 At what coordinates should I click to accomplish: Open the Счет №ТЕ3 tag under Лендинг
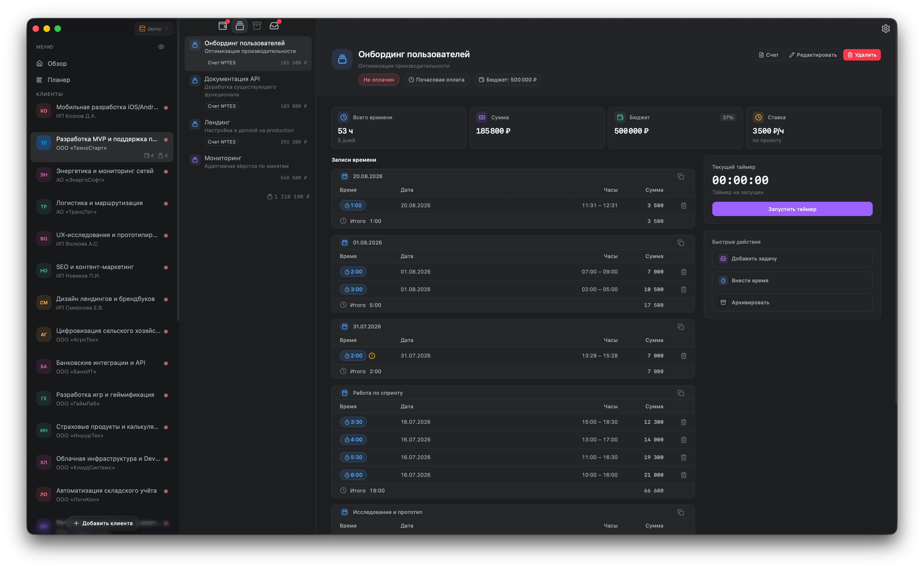tap(221, 142)
